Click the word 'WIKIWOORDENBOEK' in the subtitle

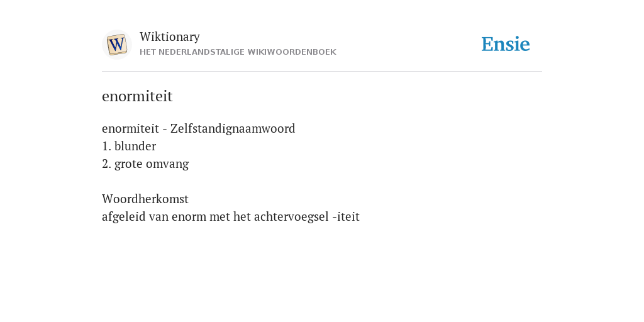(x=296, y=52)
